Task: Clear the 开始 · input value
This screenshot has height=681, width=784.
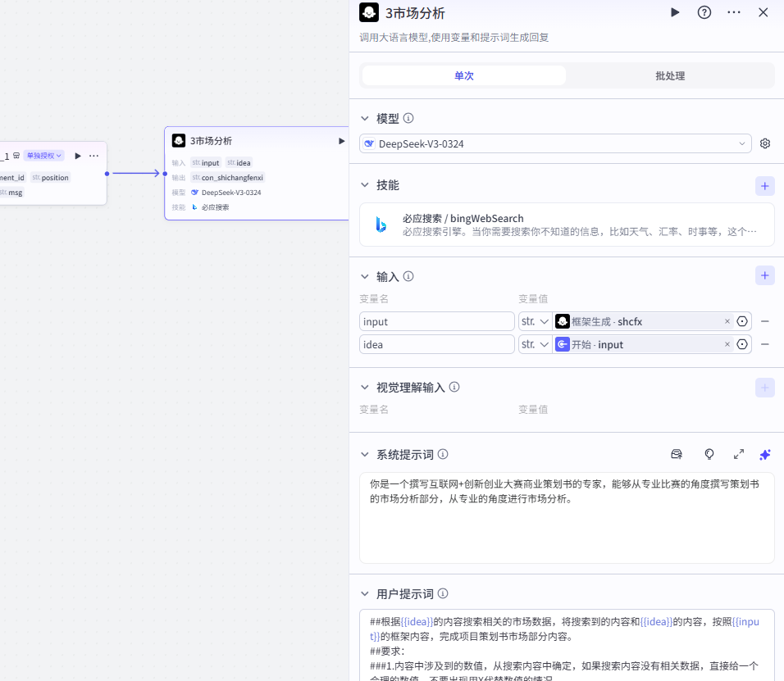Action: 727,344
